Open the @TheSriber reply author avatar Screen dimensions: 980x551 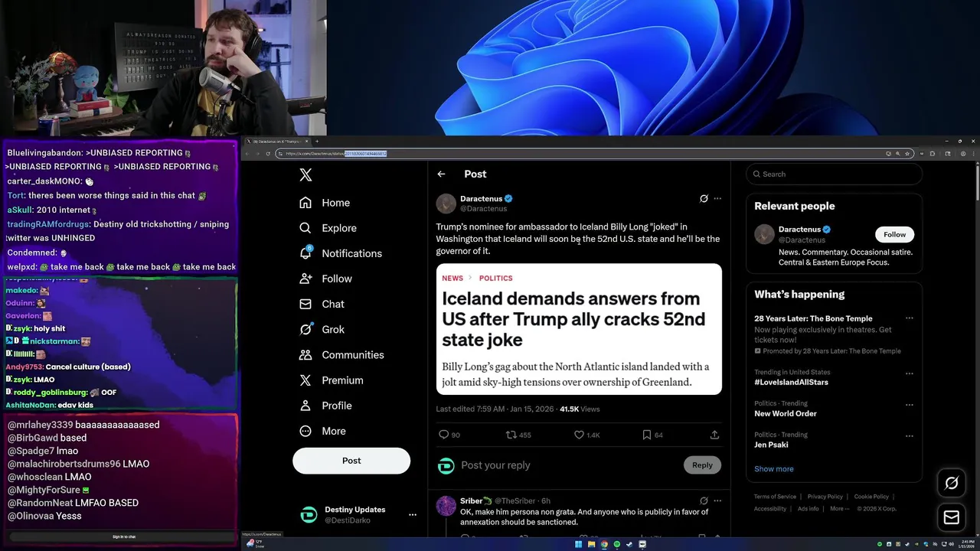pos(446,506)
